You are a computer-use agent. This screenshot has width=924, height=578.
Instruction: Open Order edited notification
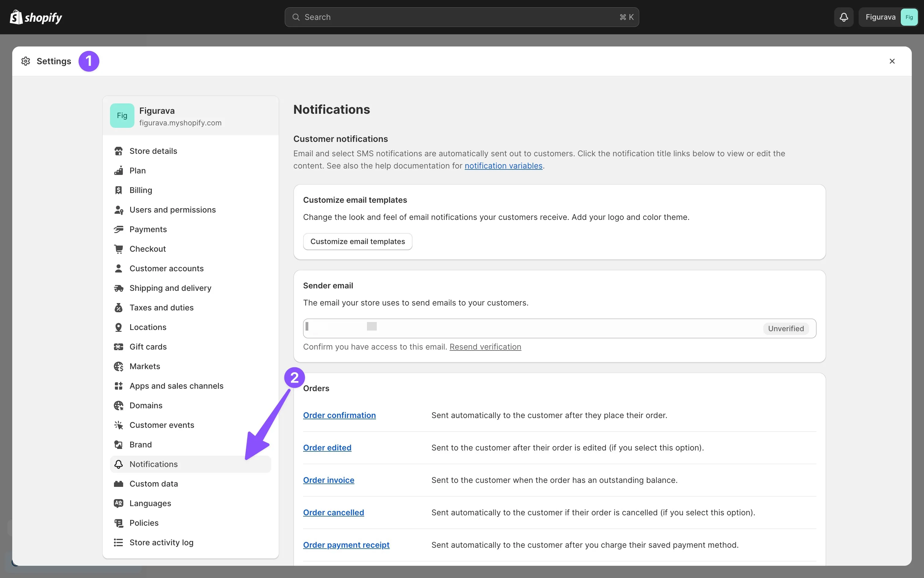[327, 448]
